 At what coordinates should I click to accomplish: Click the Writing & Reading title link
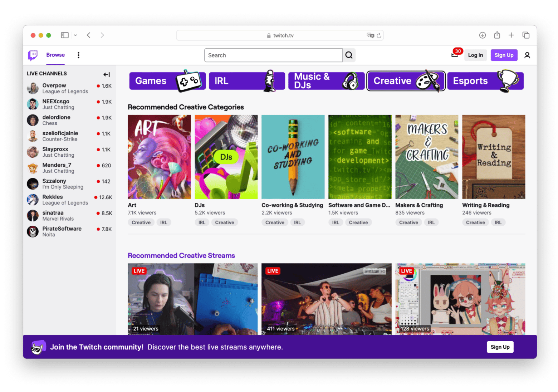(486, 205)
